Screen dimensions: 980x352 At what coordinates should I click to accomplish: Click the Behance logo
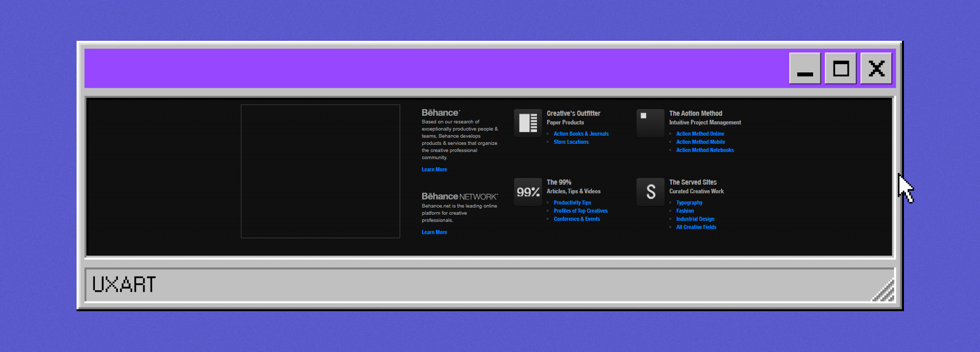pyautogui.click(x=440, y=113)
